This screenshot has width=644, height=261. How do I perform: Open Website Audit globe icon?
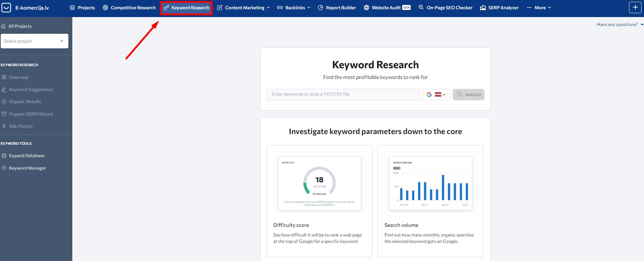367,7
